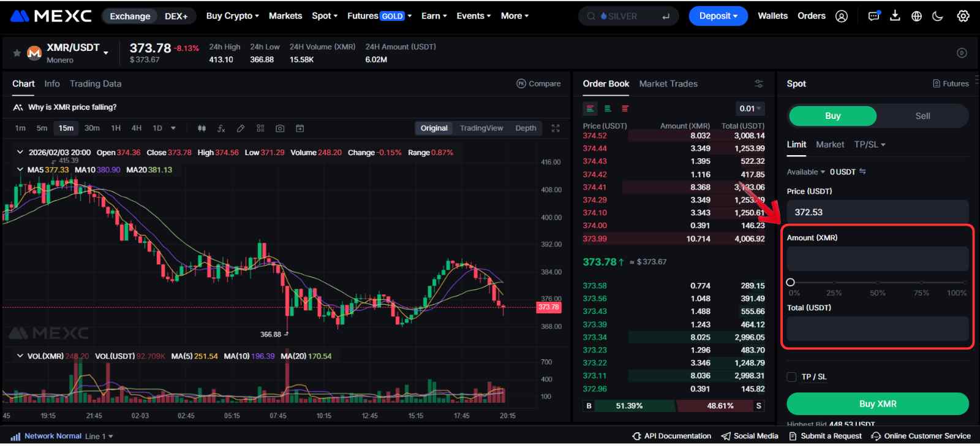Switch to the Info tab
The width and height of the screenshot is (980, 447).
click(52, 83)
